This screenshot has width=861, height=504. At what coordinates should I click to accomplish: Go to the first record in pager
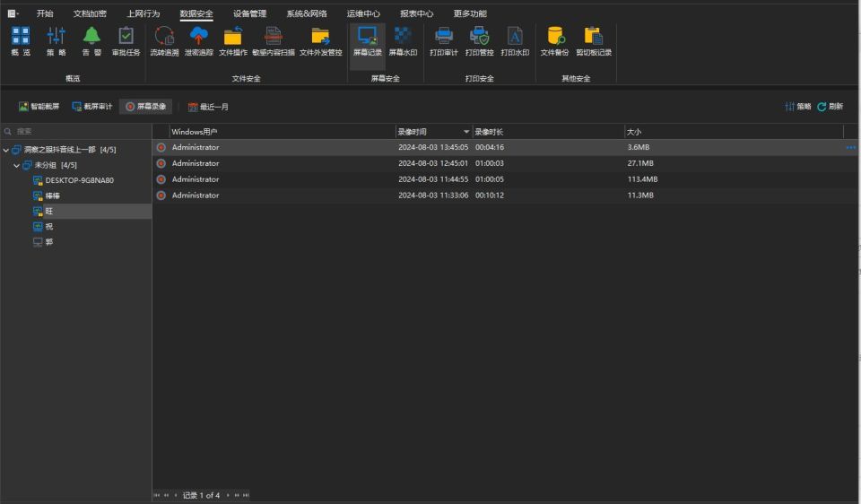156,495
